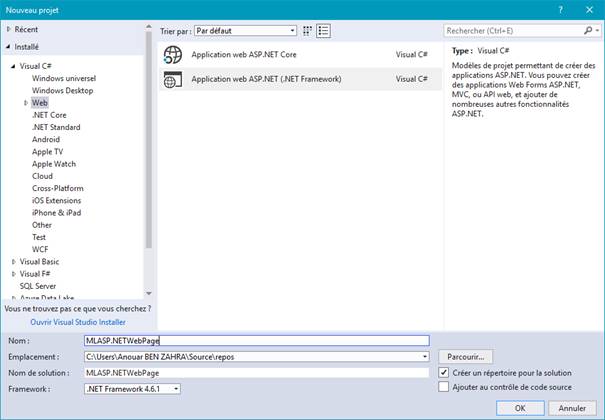Collapse the Visual C# tree node

[x=13, y=66]
